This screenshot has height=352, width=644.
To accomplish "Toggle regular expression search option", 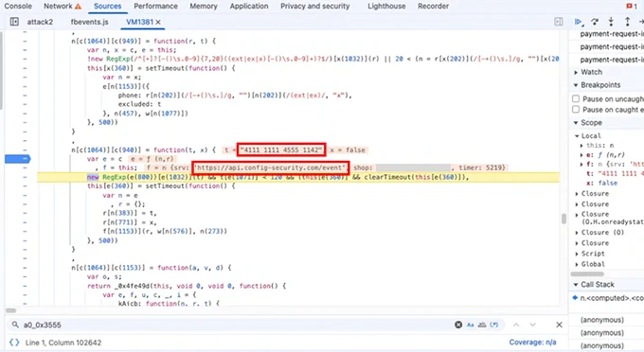I will 494,325.
